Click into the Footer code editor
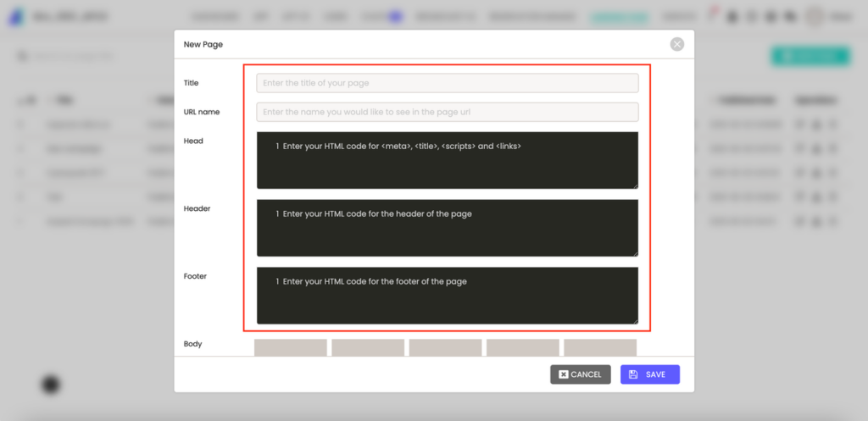The width and height of the screenshot is (868, 421). pos(447,296)
